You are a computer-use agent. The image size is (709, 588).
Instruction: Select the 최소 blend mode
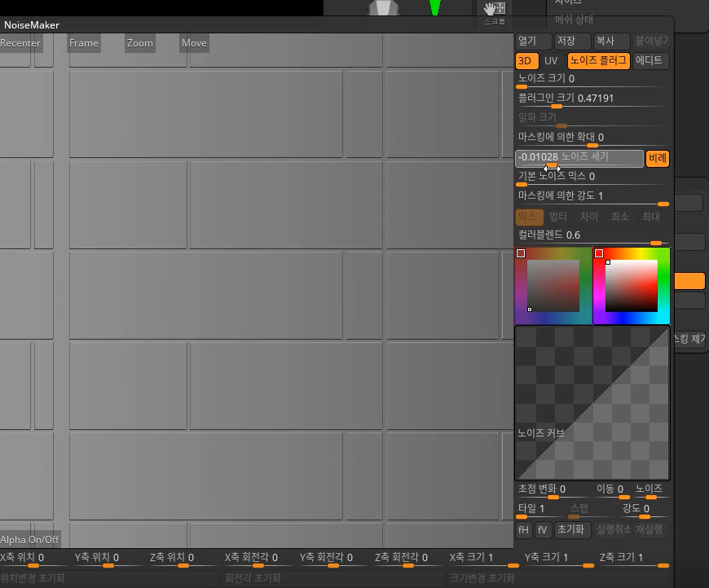(x=620, y=217)
